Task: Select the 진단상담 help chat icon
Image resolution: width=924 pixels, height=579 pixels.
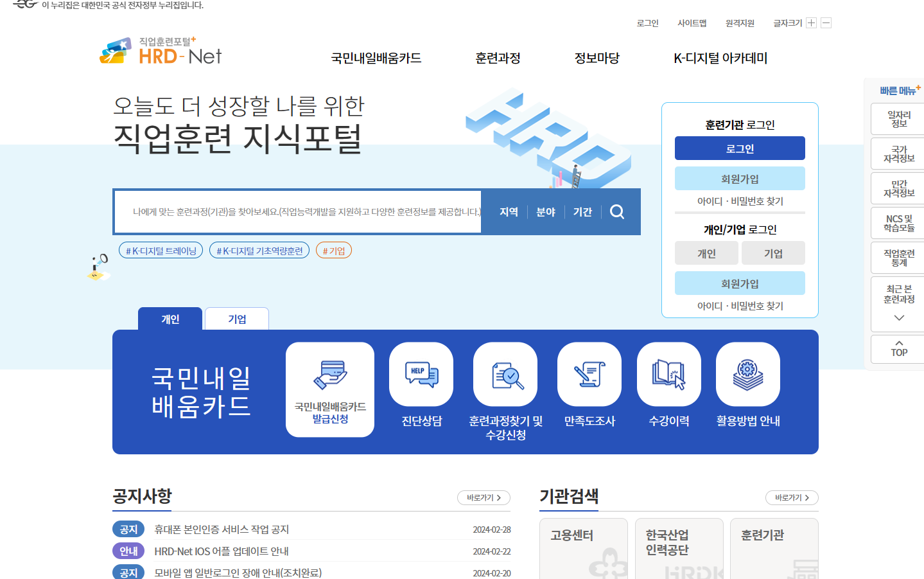Action: 421,373
